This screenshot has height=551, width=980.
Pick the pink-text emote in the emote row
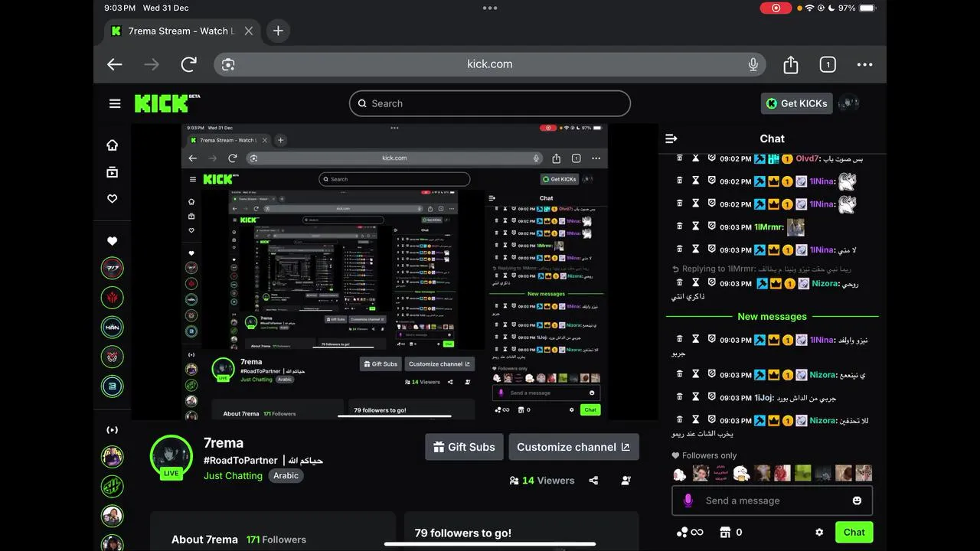[x=720, y=473]
